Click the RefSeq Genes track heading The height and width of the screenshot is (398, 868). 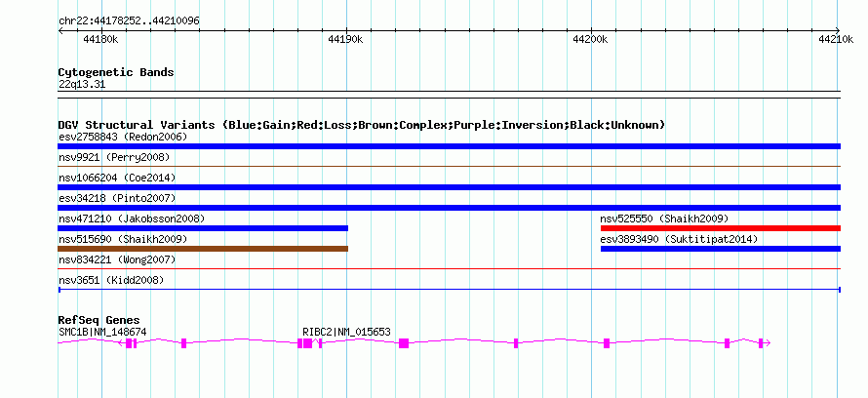click(99, 321)
